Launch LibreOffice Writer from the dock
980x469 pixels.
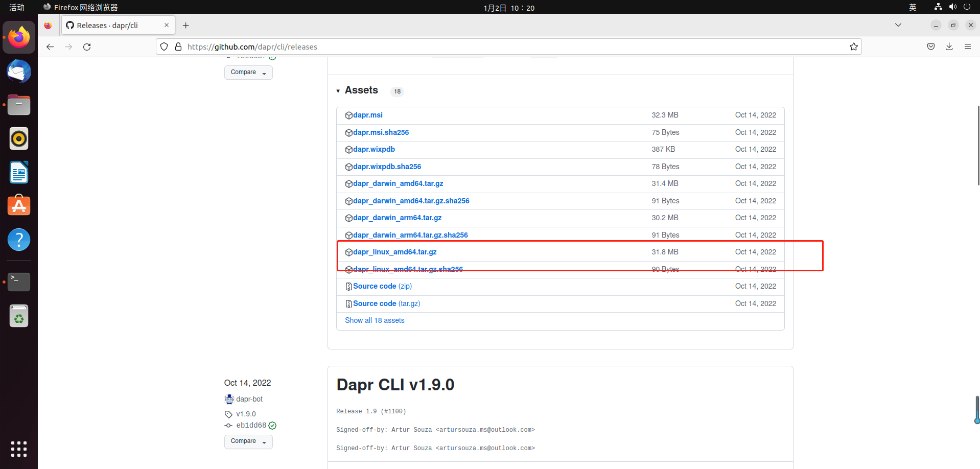[19, 172]
